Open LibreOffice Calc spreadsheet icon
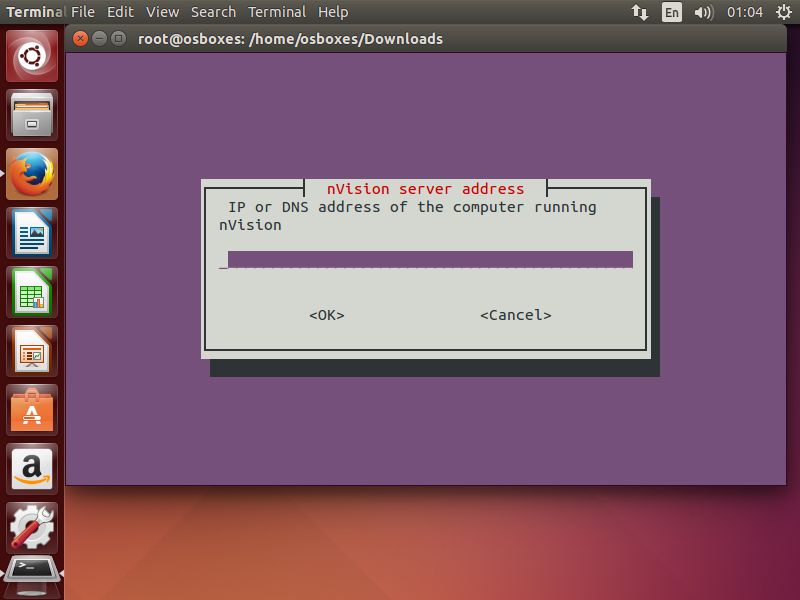The image size is (800, 600). [32, 292]
